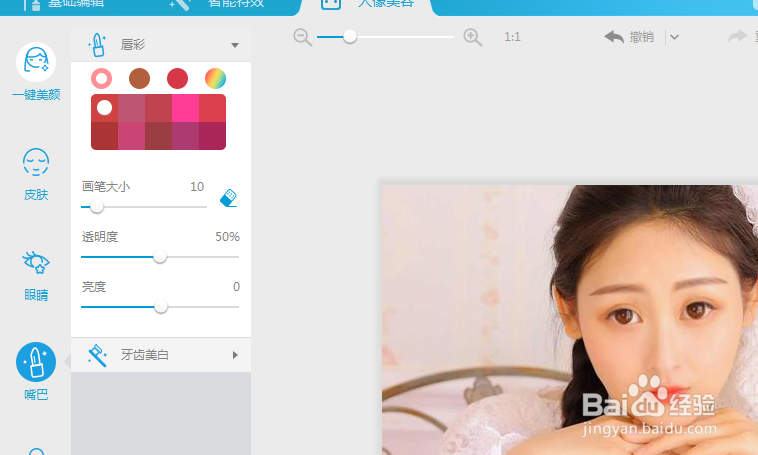Collapse the 唇彩 section with its arrow

[235, 45]
